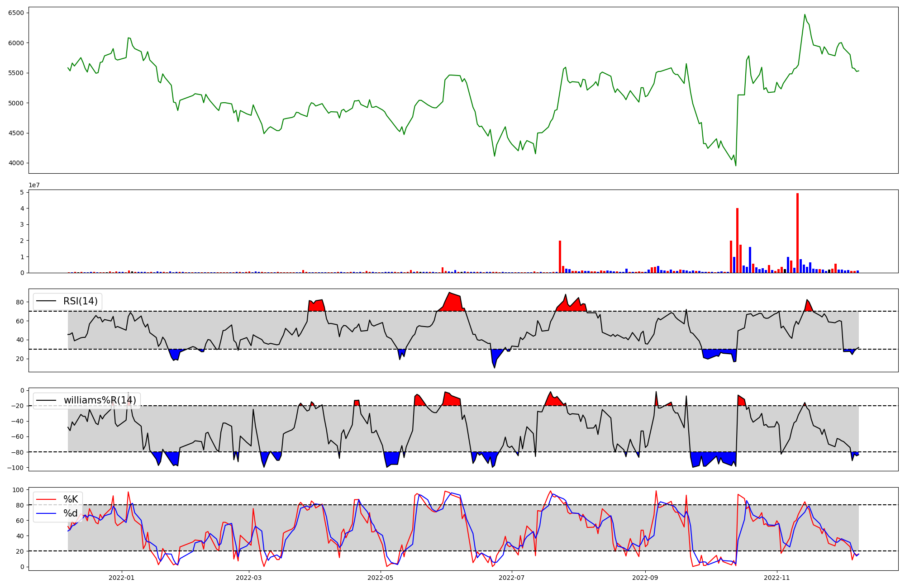905x588 pixels.
Task: Click the highest peak of the green price line
Action: 805,15
